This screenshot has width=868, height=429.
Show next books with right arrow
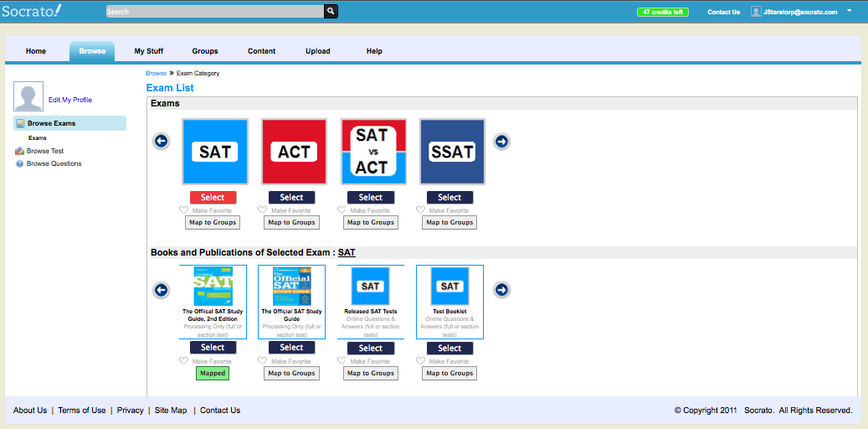(x=501, y=290)
